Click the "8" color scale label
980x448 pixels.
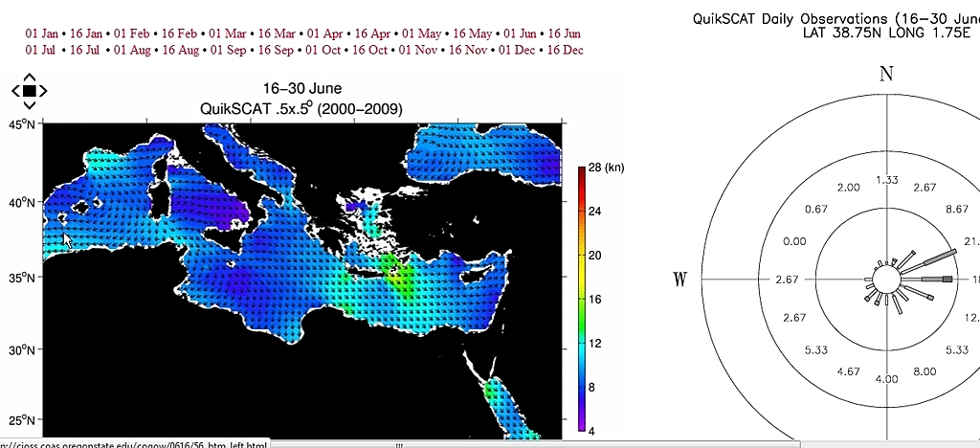click(591, 388)
